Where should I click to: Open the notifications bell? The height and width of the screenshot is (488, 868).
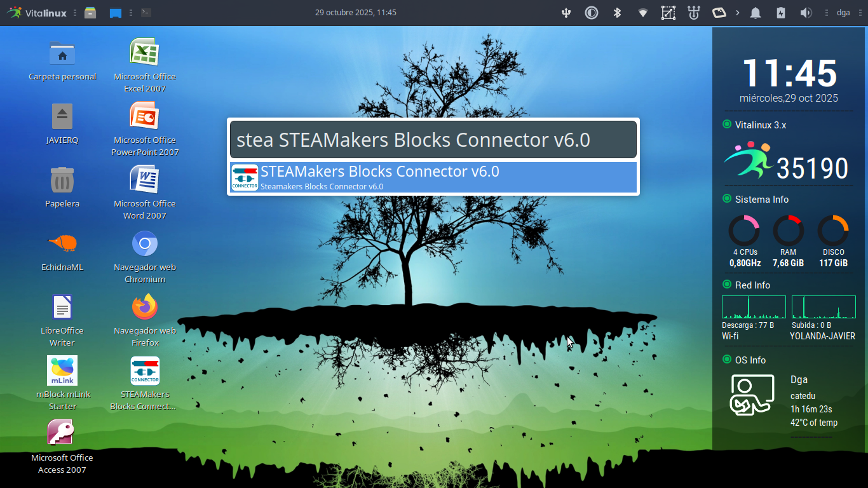coord(755,13)
